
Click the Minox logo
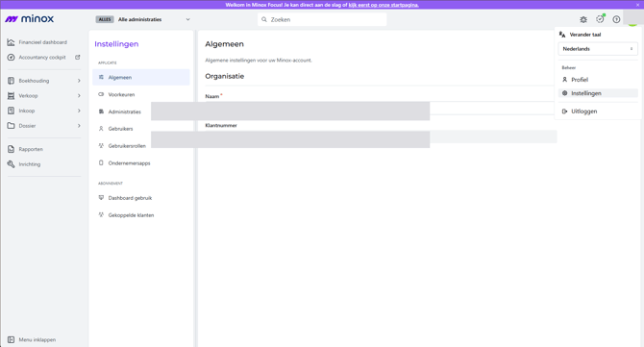point(29,19)
